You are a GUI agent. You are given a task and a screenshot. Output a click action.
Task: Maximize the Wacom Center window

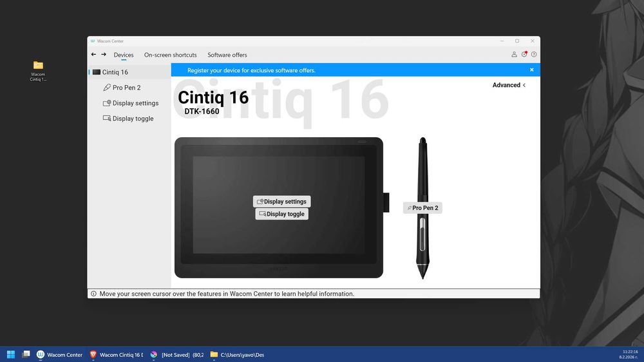point(517,41)
